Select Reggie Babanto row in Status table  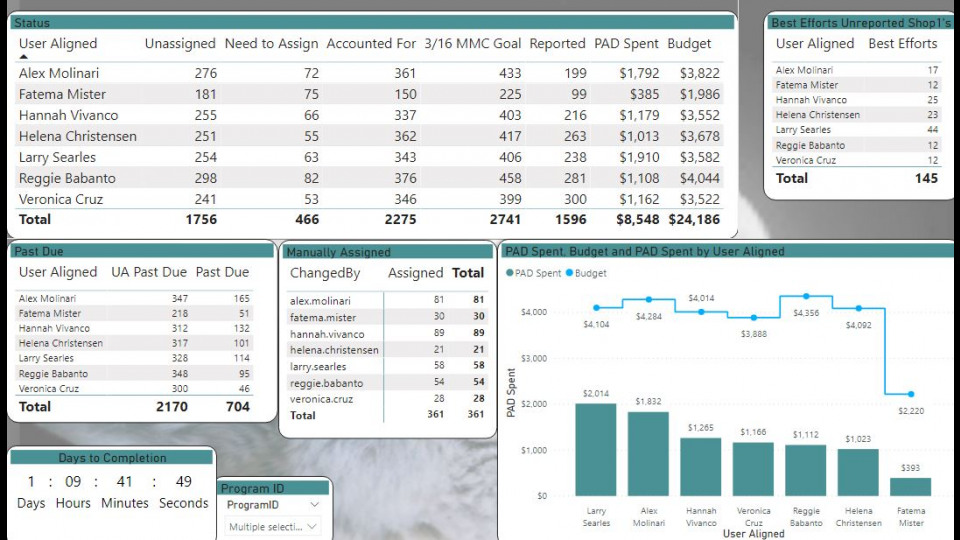click(x=67, y=178)
